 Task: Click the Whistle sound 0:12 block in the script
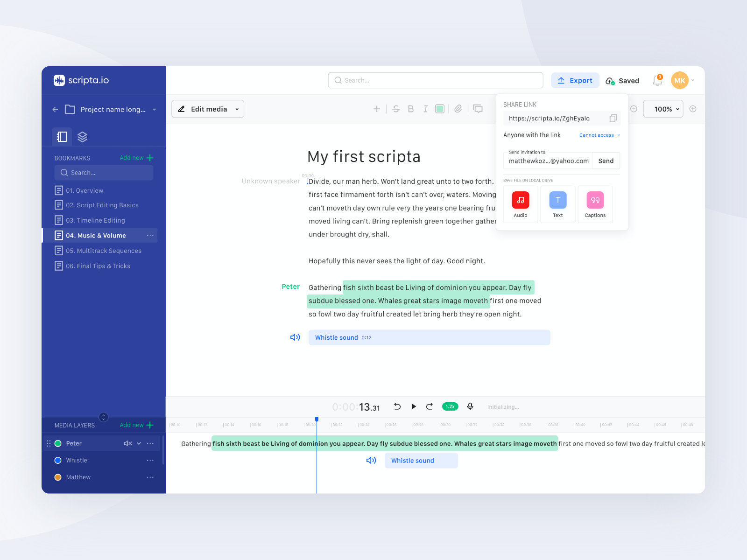pos(429,337)
